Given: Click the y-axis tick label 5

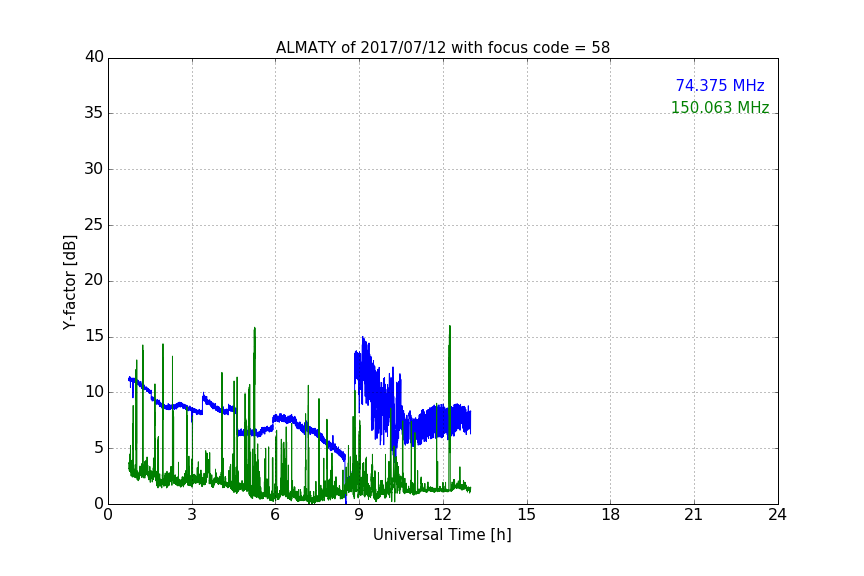Looking at the screenshot, I should (99, 448).
